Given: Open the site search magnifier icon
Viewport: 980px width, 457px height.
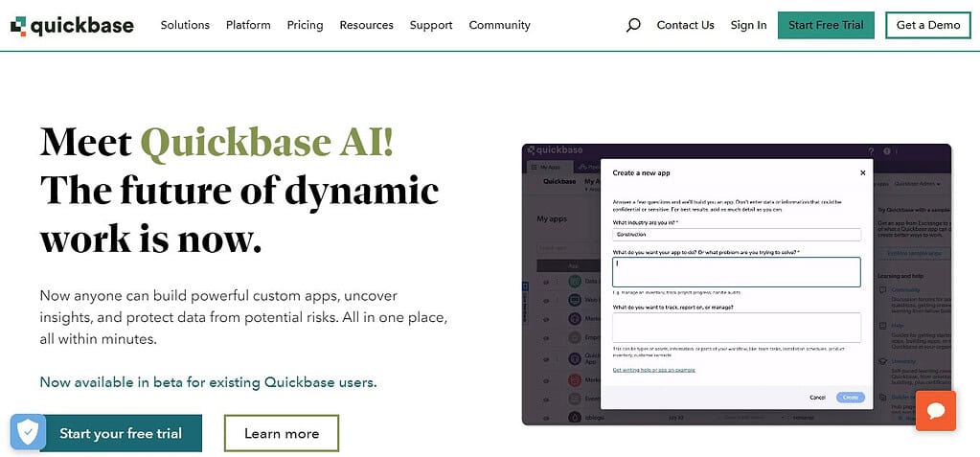Looking at the screenshot, I should 633,25.
